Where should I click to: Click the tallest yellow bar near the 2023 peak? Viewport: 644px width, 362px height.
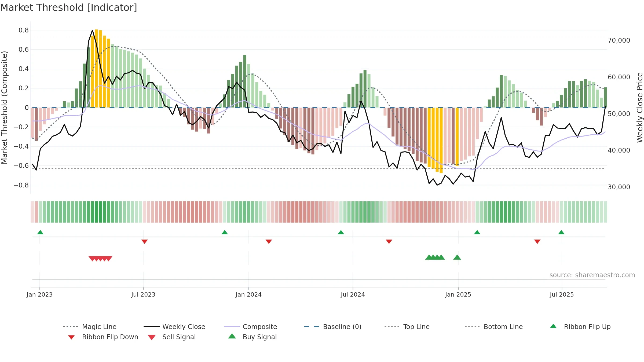[97, 68]
